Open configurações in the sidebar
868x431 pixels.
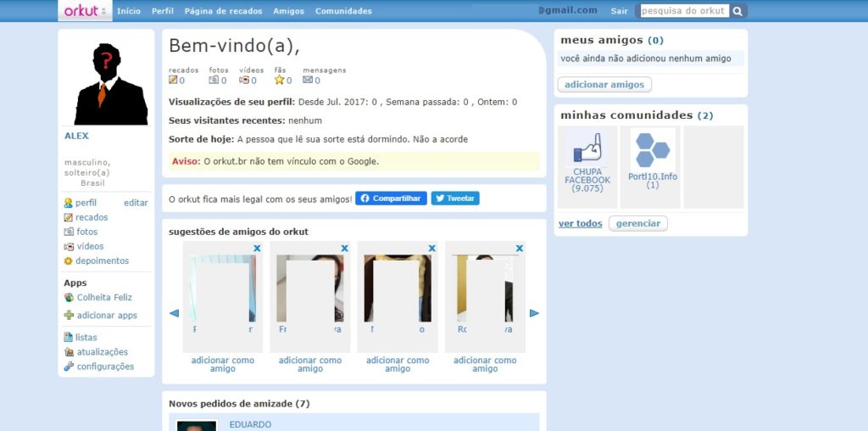click(105, 367)
